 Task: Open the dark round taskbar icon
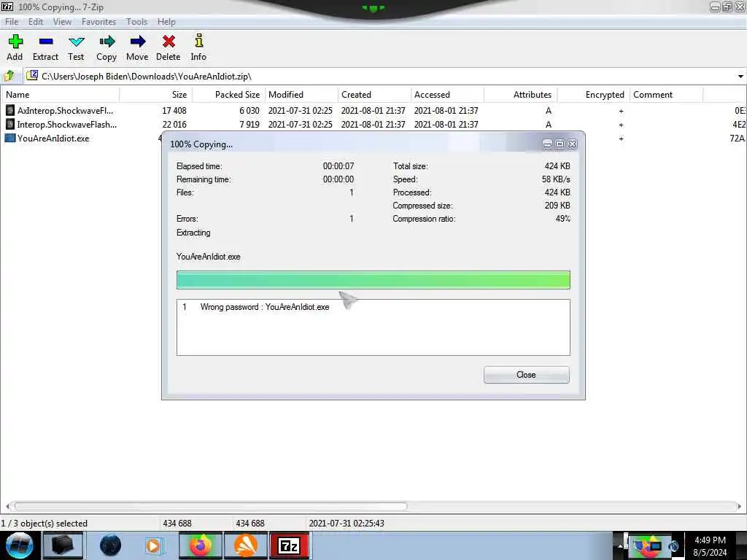tap(111, 545)
